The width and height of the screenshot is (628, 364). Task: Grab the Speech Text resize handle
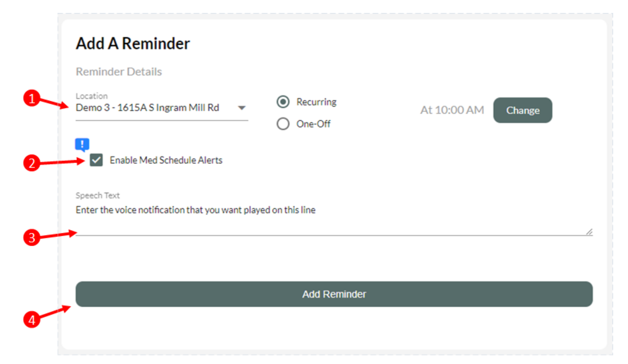tap(589, 232)
